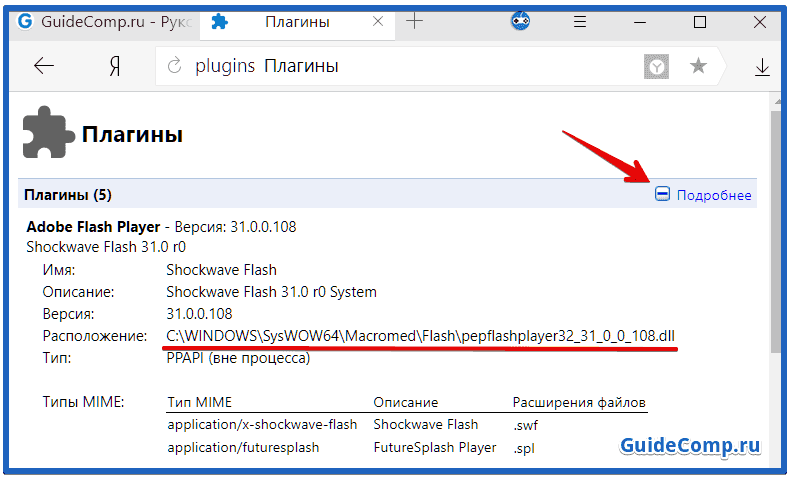Select the Плагины tab
792x478 pixels.
click(296, 22)
